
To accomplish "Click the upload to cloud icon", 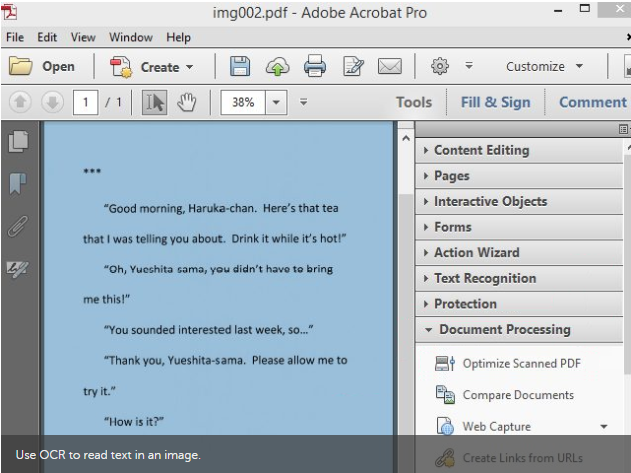I will (277, 66).
